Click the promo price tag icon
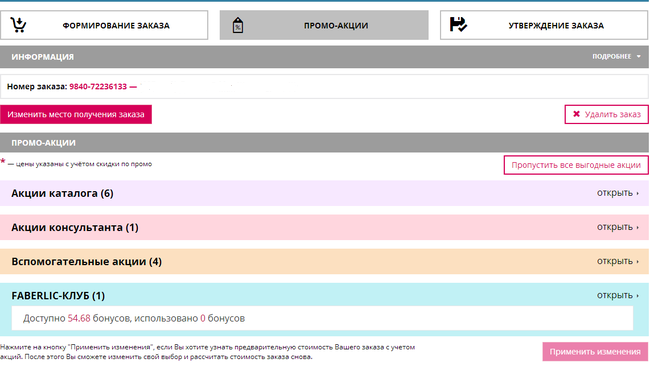The width and height of the screenshot is (650, 367). [x=238, y=25]
